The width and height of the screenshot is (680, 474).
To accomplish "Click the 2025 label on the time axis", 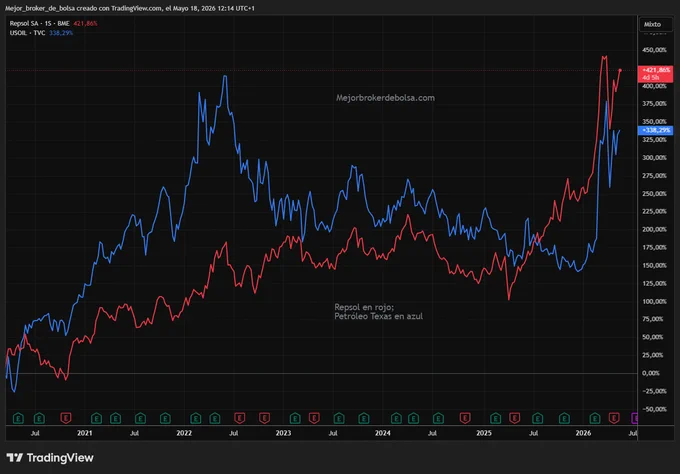I will pos(484,433).
